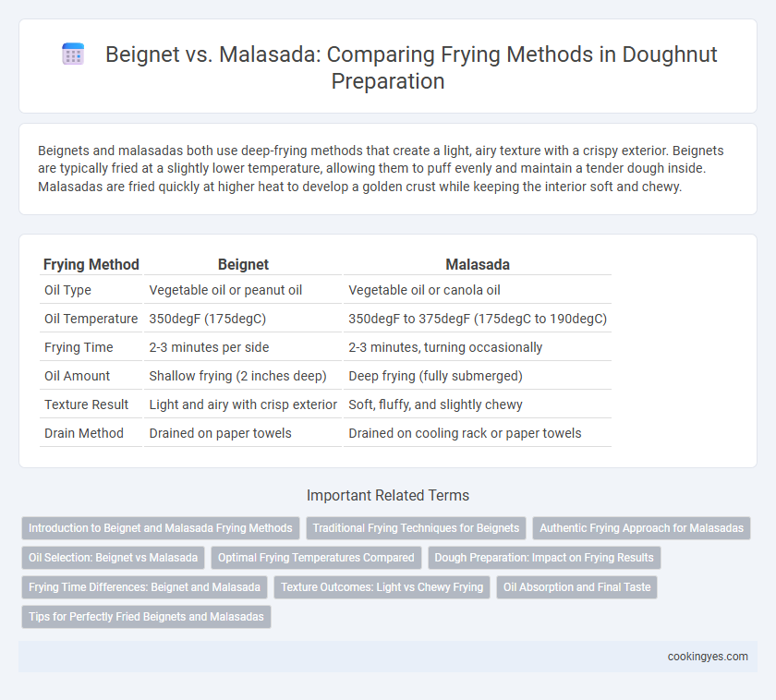Image resolution: width=776 pixels, height=700 pixels.
Task: Click the Malasada column header
Action: click(x=477, y=265)
